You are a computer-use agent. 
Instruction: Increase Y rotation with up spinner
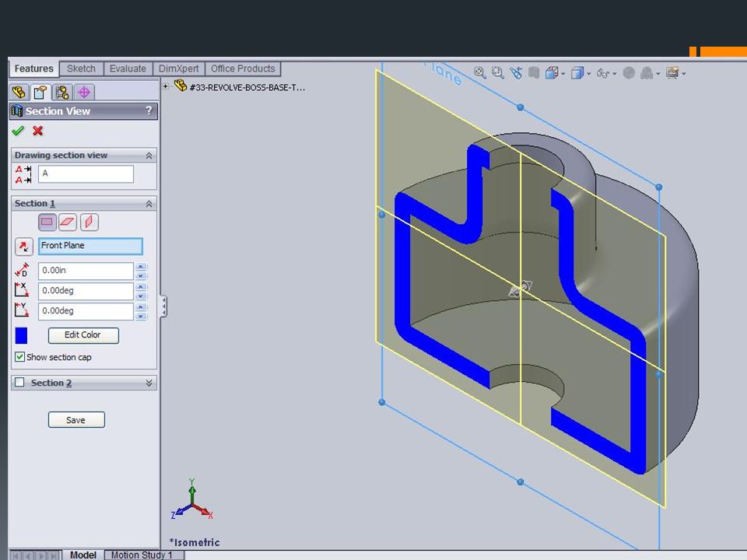coord(141,306)
